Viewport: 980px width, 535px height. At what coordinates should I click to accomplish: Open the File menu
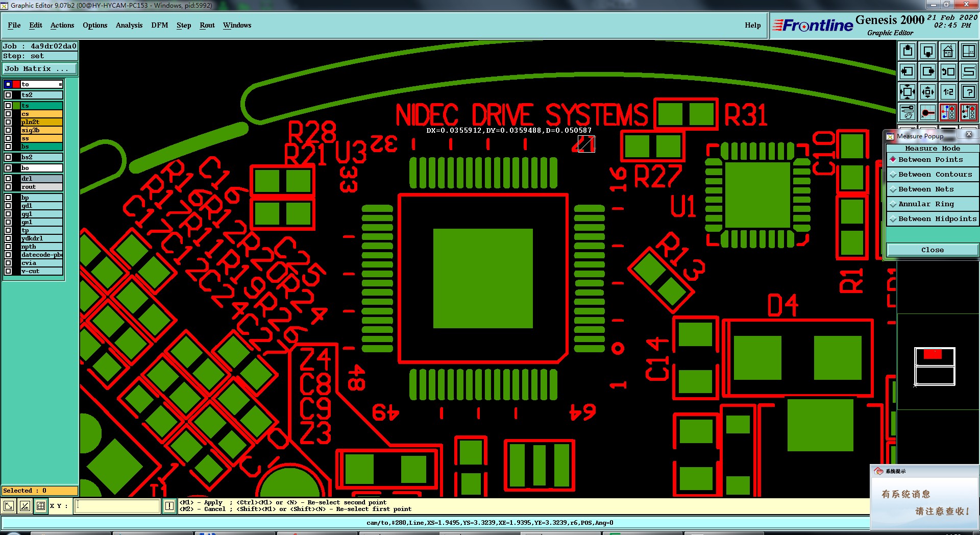click(14, 25)
